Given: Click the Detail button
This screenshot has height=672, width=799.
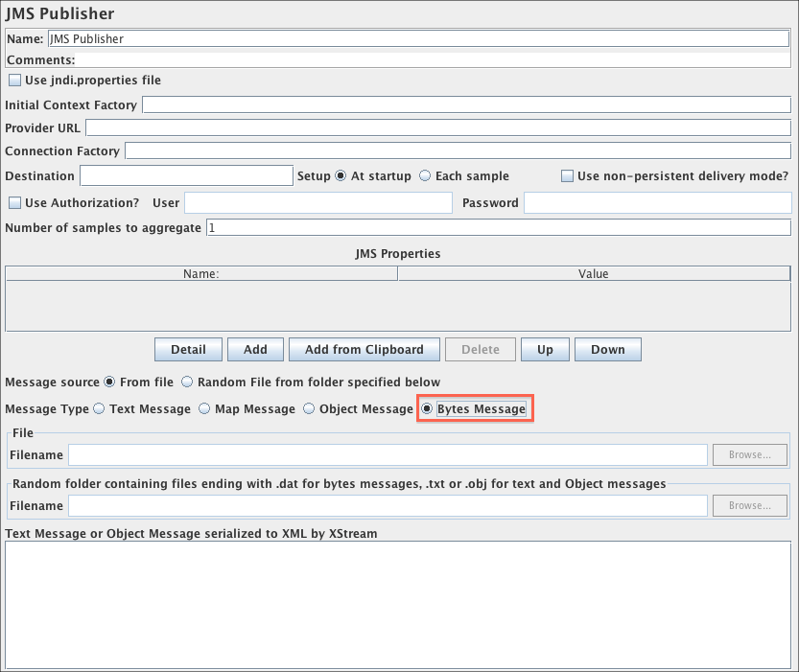Looking at the screenshot, I should click(x=188, y=350).
